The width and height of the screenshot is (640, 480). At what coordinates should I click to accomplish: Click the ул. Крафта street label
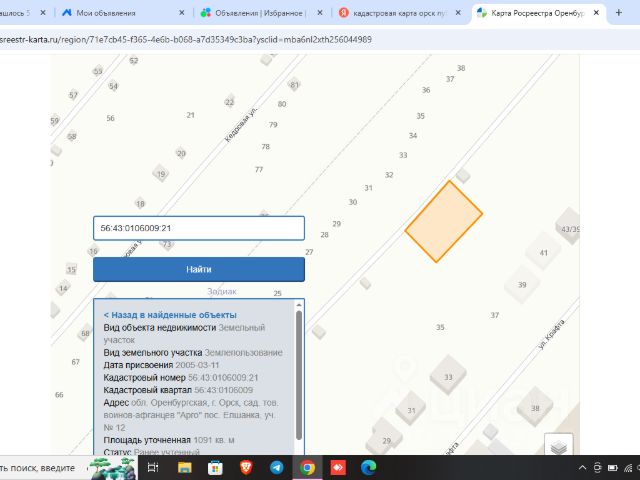pos(551,334)
